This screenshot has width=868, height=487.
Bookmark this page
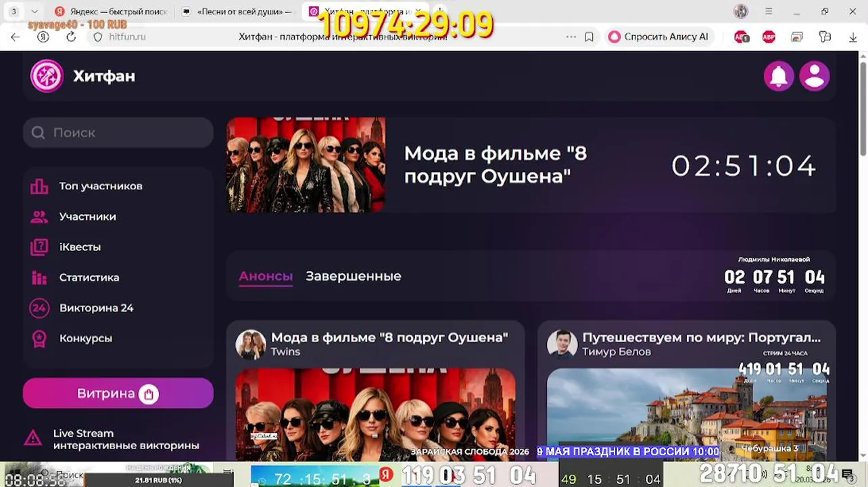[589, 37]
